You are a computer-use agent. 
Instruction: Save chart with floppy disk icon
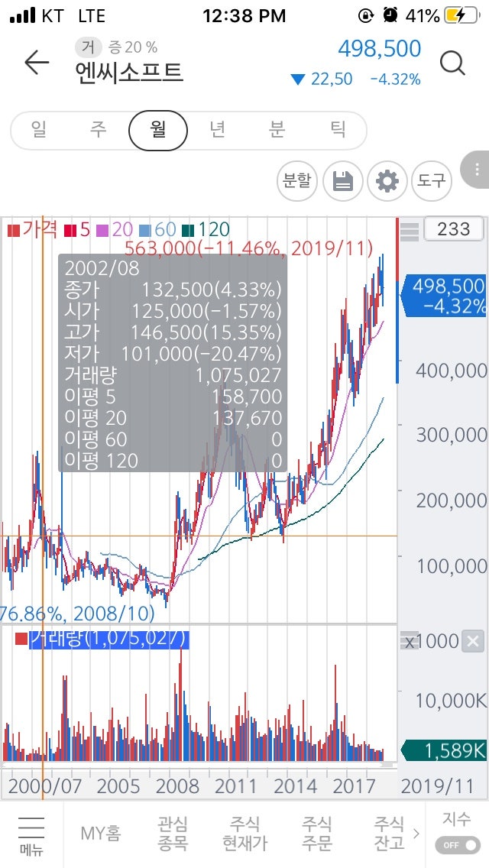click(343, 181)
